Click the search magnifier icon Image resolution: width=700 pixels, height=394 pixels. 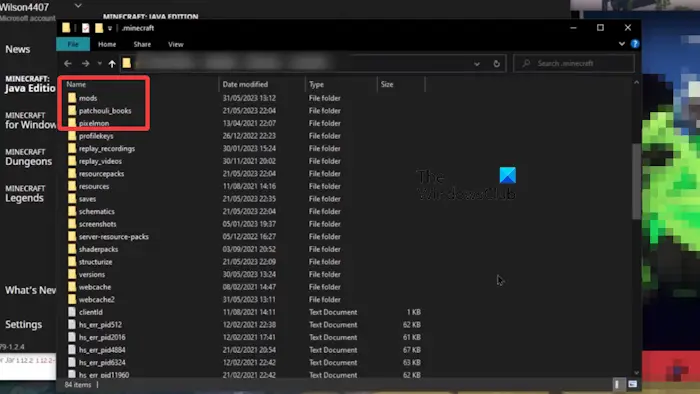click(x=526, y=63)
